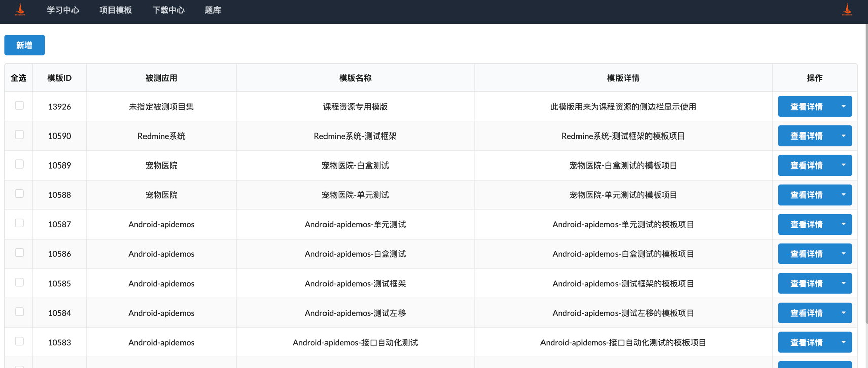Image resolution: width=868 pixels, height=368 pixels.
Task: Click the orange logo icon at top left
Action: pos(20,10)
